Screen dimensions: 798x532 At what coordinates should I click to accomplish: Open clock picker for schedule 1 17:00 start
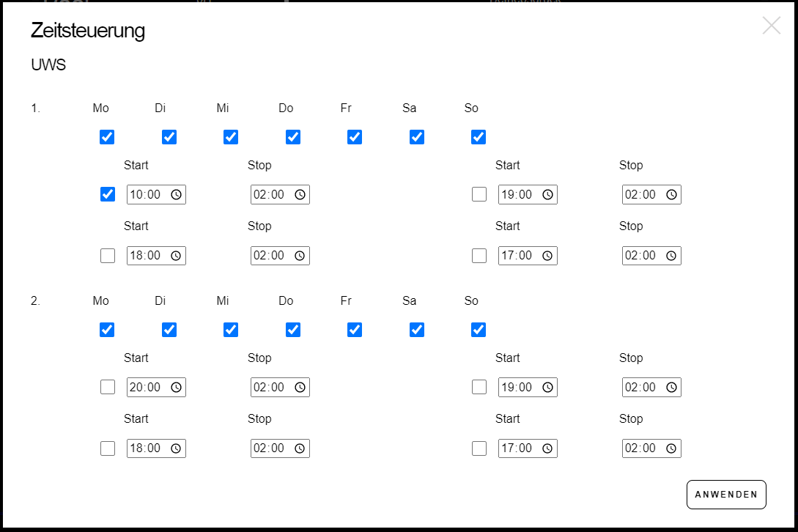tap(547, 256)
